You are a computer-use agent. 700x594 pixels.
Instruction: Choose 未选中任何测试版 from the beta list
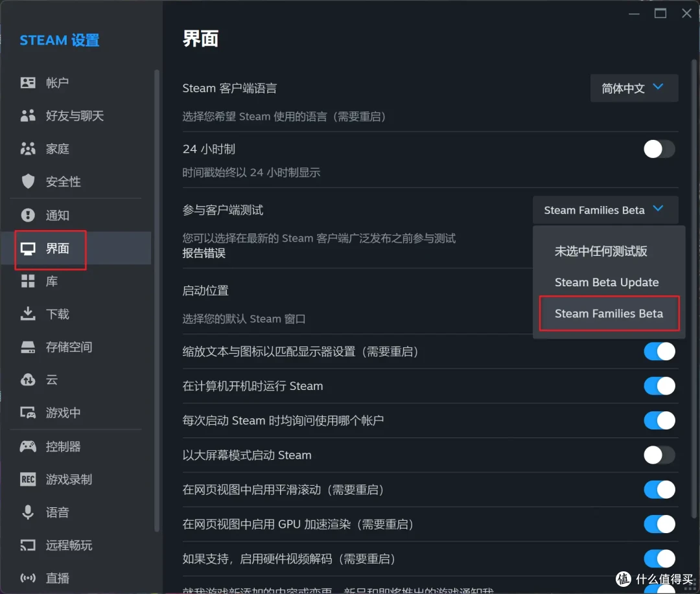pos(609,251)
